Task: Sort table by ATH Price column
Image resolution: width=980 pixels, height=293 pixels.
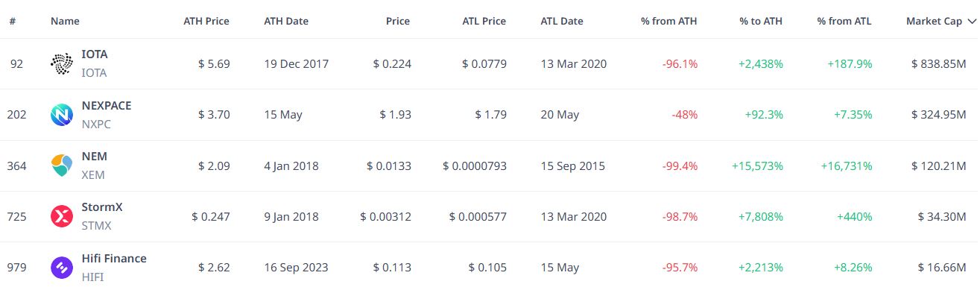Action: (x=206, y=22)
